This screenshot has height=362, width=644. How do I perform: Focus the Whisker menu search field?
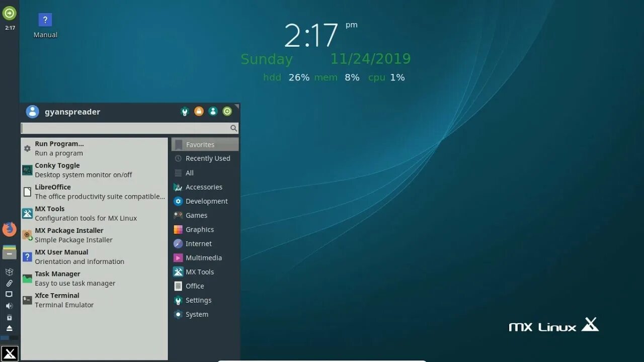(x=130, y=128)
